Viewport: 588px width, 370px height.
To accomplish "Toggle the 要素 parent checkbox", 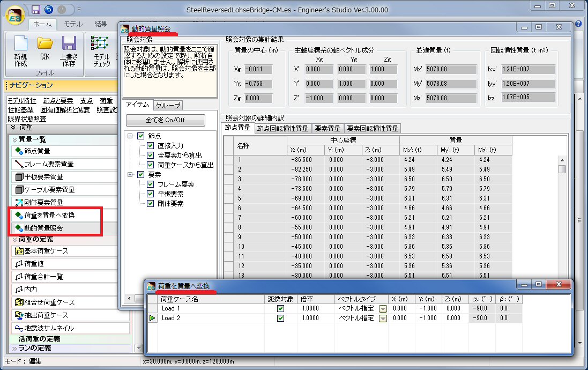I will (140, 174).
